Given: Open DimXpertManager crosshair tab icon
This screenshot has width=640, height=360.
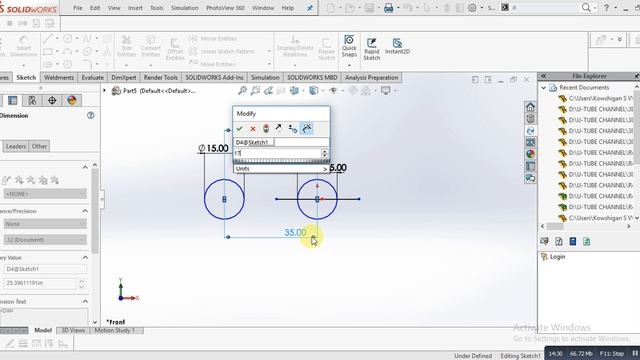Looking at the screenshot, I should (x=52, y=100).
